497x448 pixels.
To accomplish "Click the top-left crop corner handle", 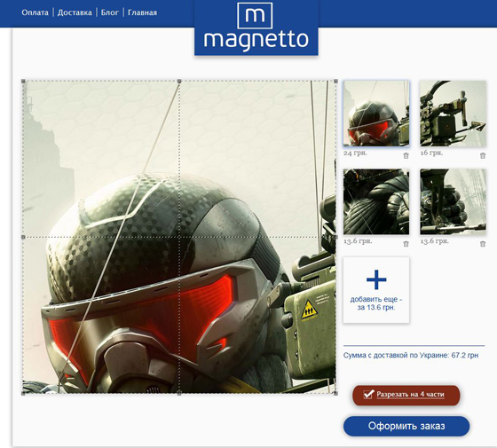I will (x=23, y=82).
